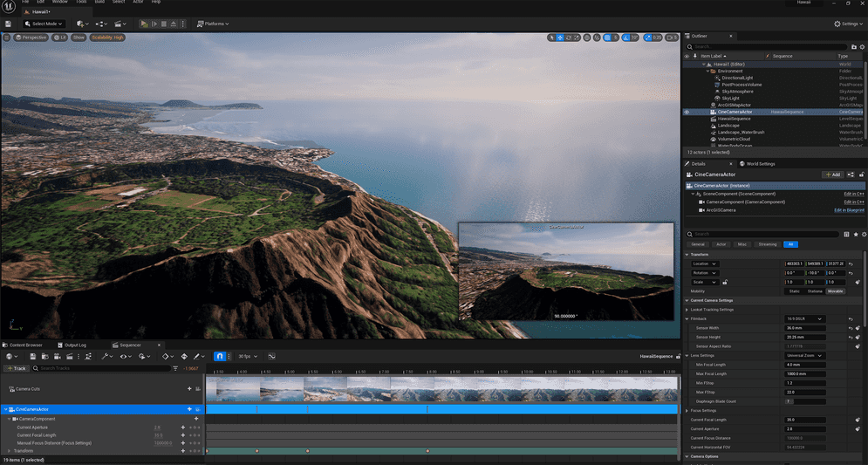
Task: Open the Platforms dropdown
Action: tap(213, 24)
